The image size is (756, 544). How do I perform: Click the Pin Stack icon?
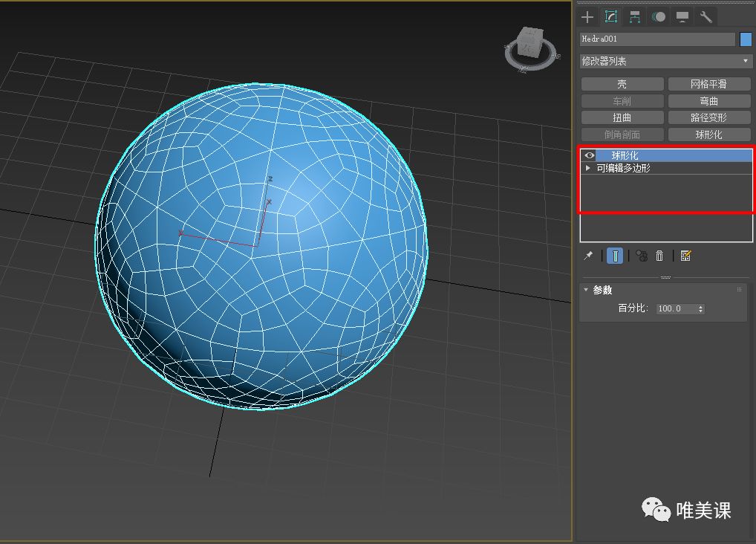point(588,256)
